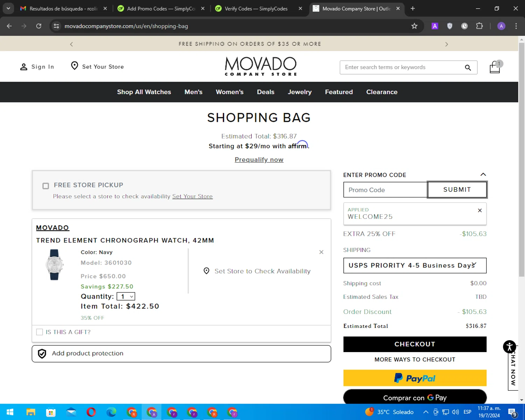Click the Checkout button
The width and height of the screenshot is (525, 420).
(415, 344)
